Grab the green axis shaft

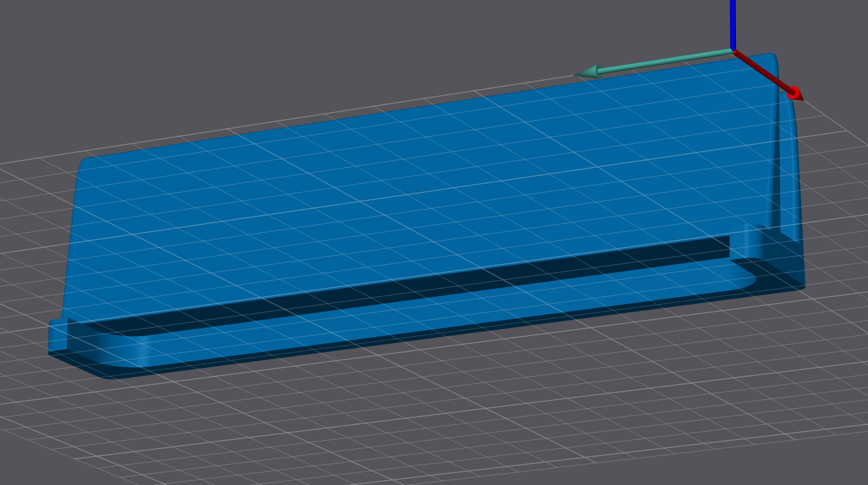tap(662, 62)
